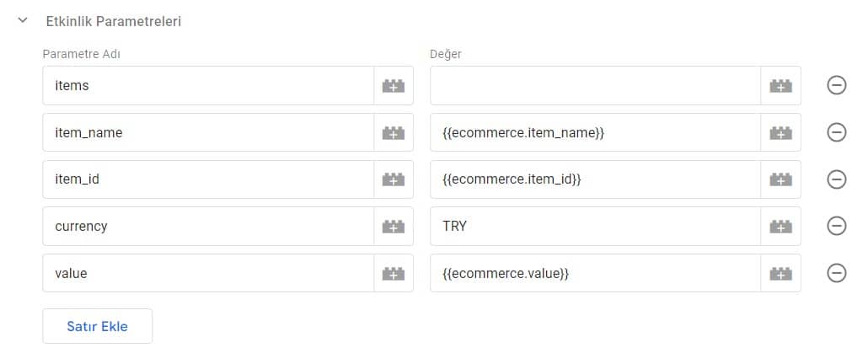Open variable picker for TRY value field
The height and width of the screenshot is (353, 868).
coord(780,227)
